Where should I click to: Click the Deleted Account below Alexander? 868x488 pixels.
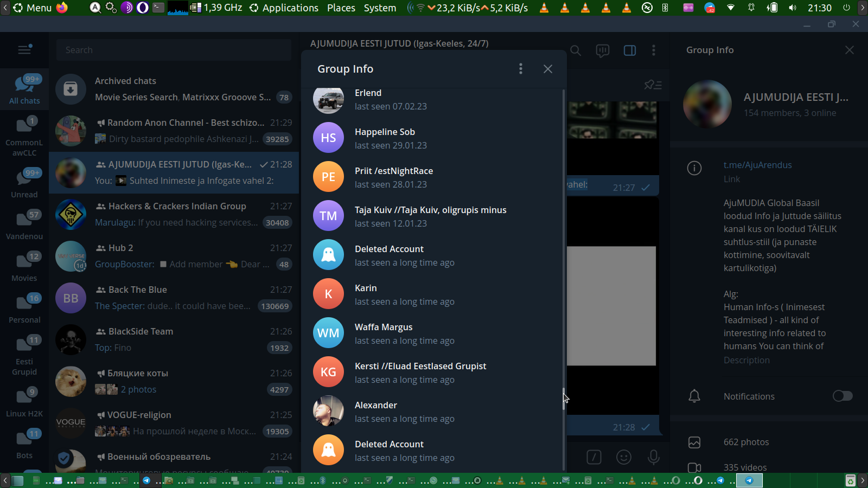pyautogui.click(x=432, y=450)
